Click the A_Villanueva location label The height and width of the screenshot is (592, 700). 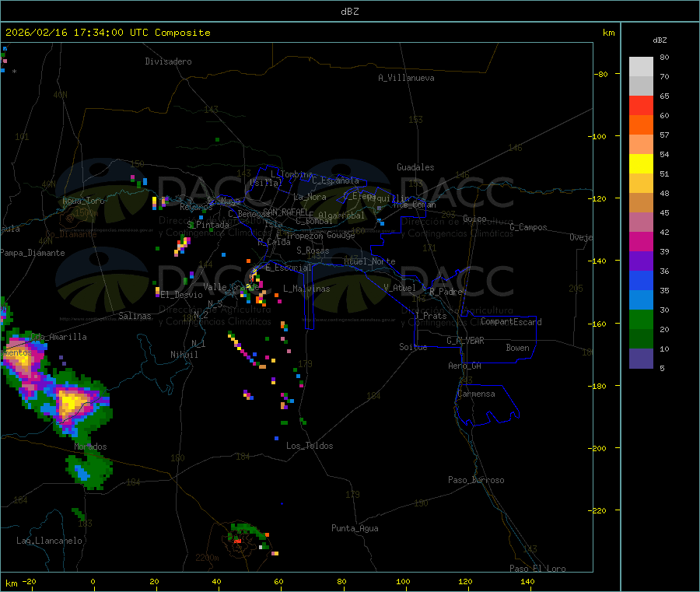406,78
